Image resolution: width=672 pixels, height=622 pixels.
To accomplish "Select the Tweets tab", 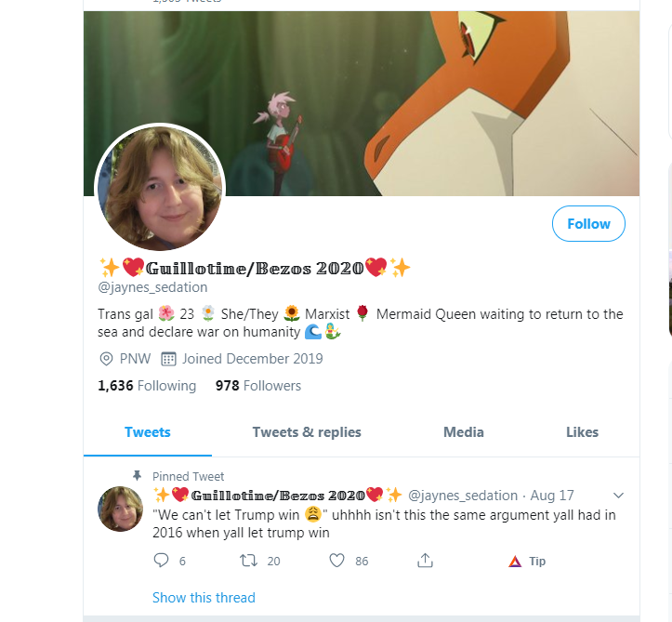I will [148, 432].
